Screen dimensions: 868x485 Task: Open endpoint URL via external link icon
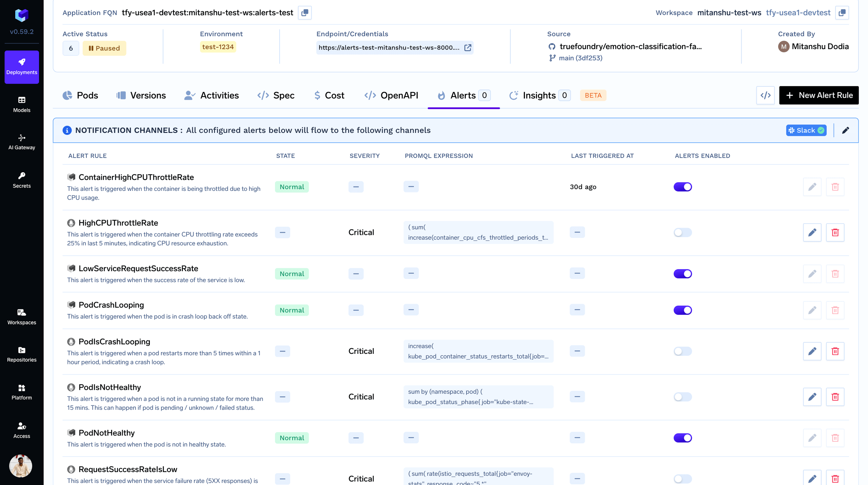coord(468,48)
